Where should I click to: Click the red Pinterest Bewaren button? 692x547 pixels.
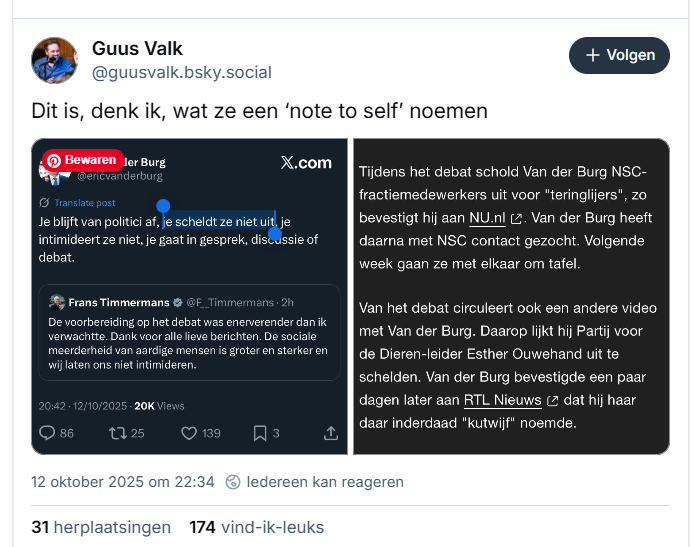82,160
